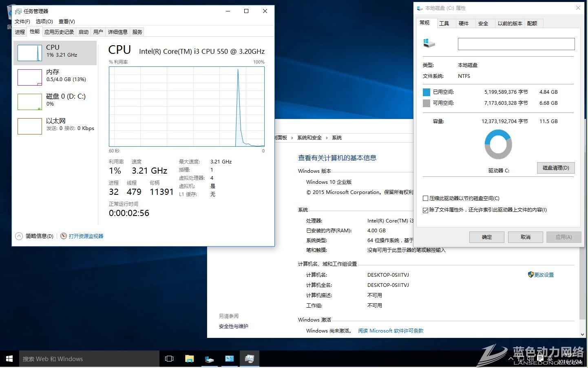Switch to the 进程 tab

pos(20,32)
